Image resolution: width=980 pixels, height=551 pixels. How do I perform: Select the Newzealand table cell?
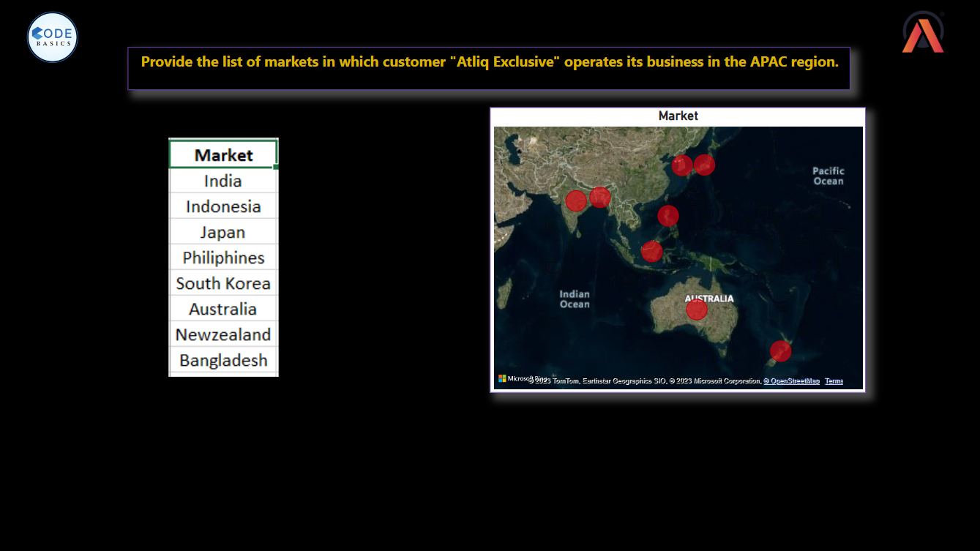(x=223, y=334)
